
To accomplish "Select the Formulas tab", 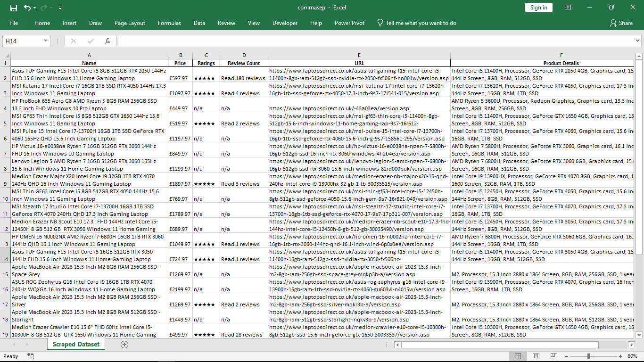I will [x=169, y=23].
